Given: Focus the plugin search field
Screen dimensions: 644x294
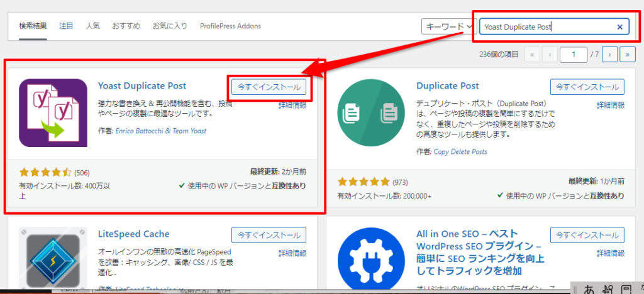Looking at the screenshot, I should click(x=554, y=26).
